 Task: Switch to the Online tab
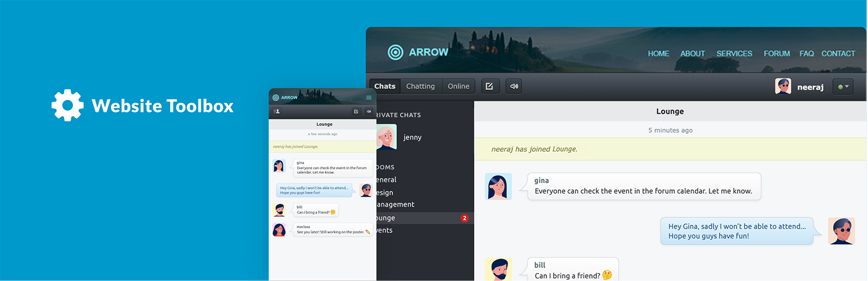tap(458, 86)
